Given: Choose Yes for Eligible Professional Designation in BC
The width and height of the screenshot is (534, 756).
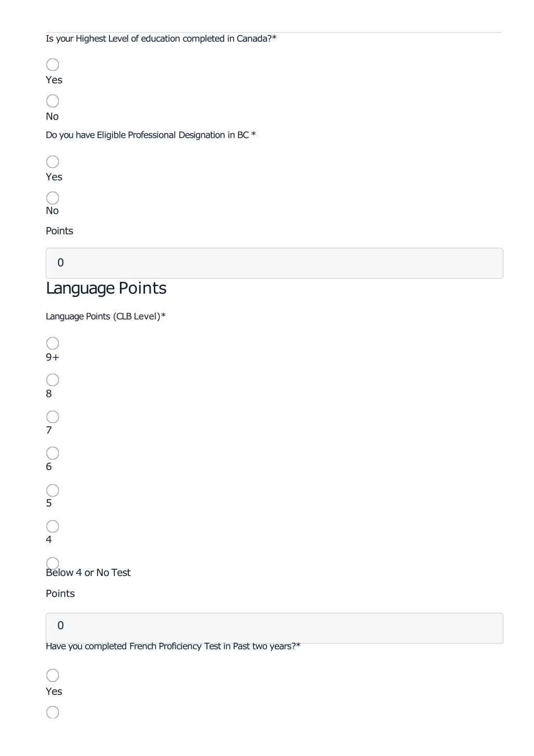Looking at the screenshot, I should (53, 162).
